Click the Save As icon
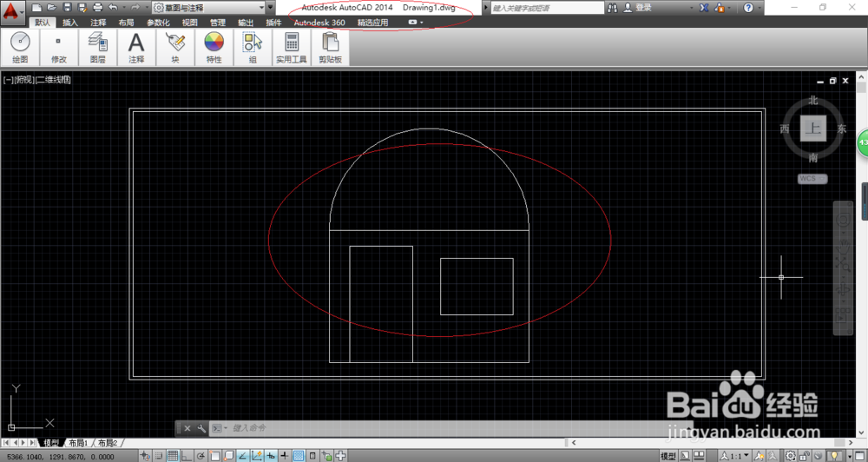The height and width of the screenshot is (462, 868). (82, 8)
